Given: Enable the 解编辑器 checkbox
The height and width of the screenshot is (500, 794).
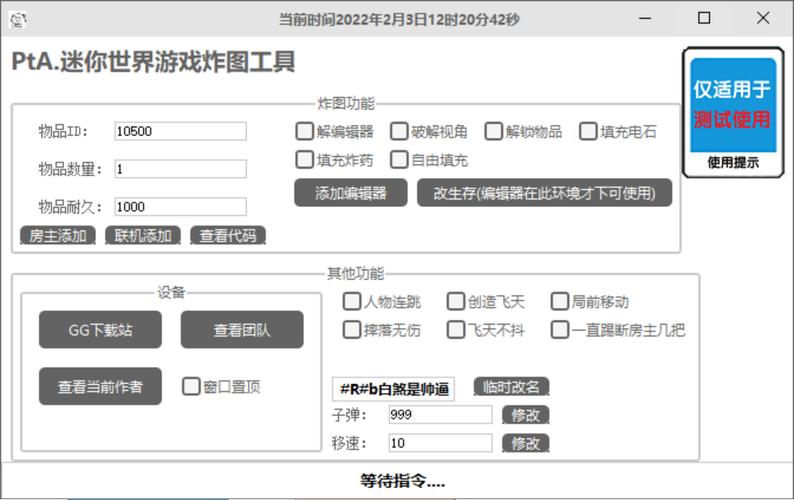Looking at the screenshot, I should tap(304, 131).
